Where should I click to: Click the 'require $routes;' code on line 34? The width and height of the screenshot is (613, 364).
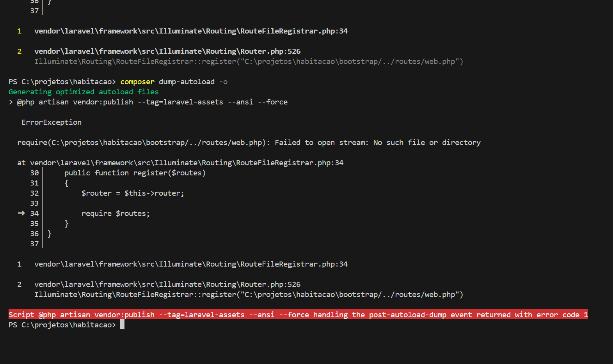[x=115, y=214]
